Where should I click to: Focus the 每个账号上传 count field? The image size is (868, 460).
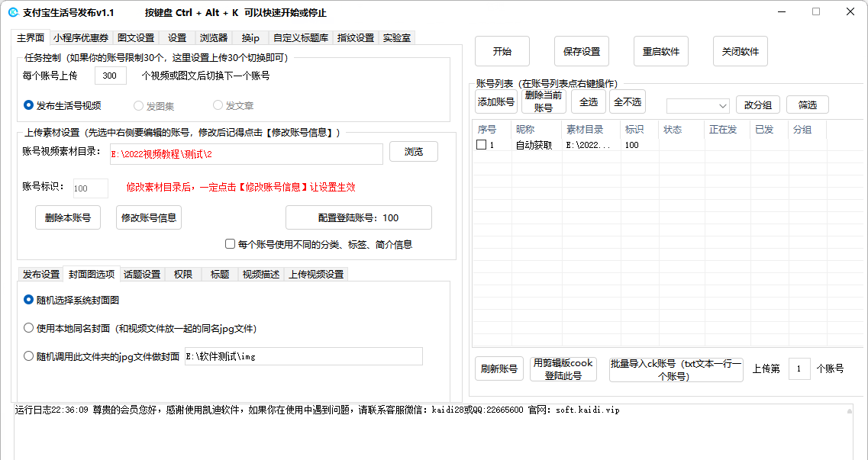pyautogui.click(x=110, y=76)
